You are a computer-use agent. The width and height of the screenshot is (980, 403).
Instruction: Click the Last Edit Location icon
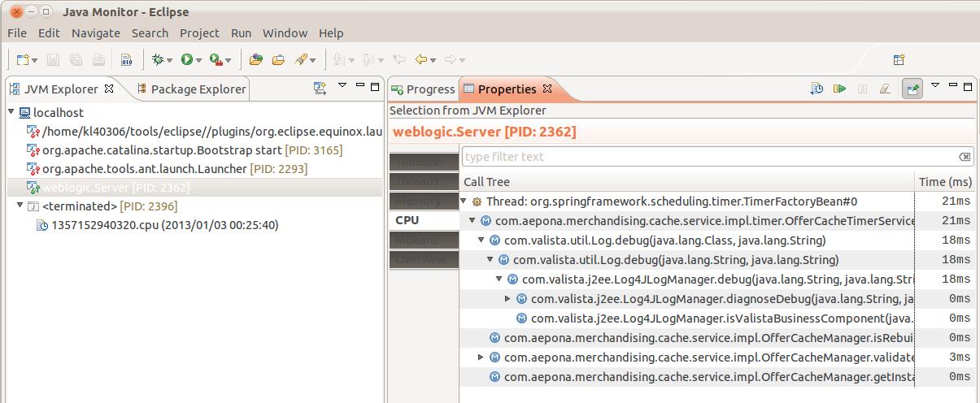[x=399, y=59]
